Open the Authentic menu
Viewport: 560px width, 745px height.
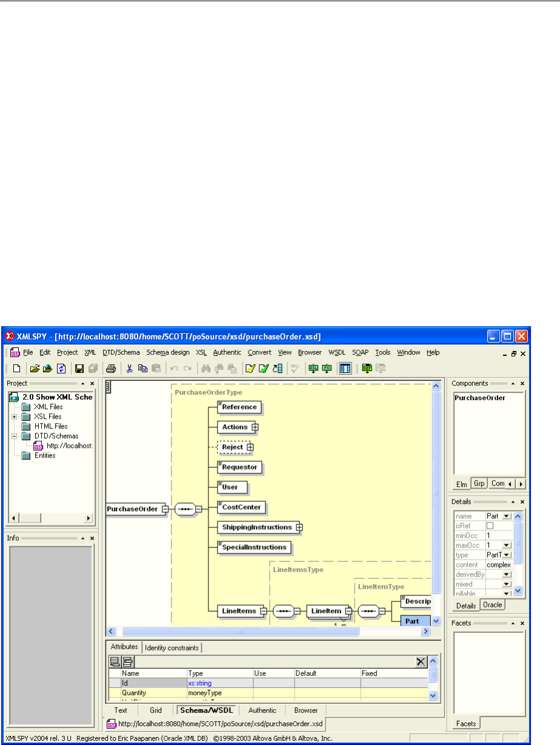(227, 352)
